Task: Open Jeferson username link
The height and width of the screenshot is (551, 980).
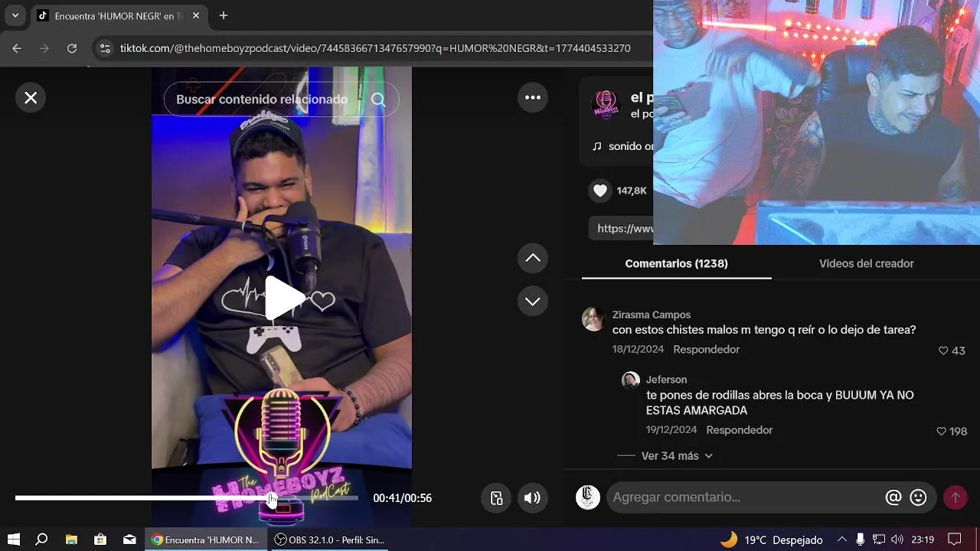Action: [x=666, y=380]
